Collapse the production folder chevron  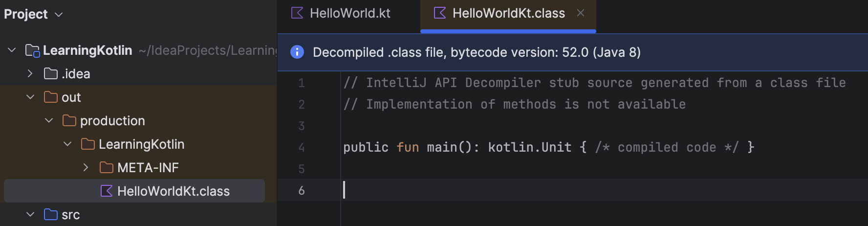49,121
